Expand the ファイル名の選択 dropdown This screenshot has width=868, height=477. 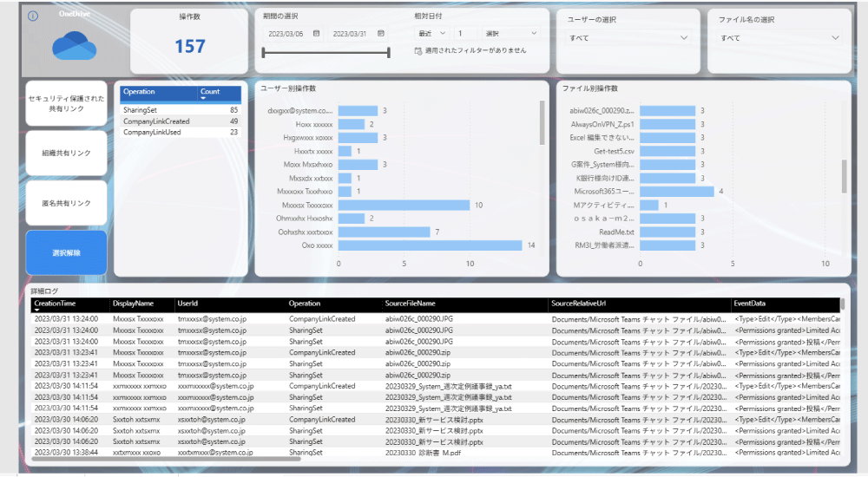coord(780,37)
